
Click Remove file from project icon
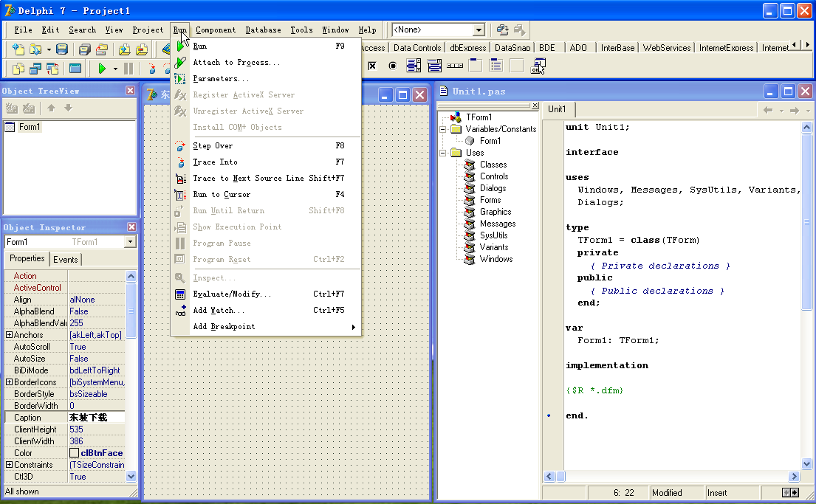142,49
